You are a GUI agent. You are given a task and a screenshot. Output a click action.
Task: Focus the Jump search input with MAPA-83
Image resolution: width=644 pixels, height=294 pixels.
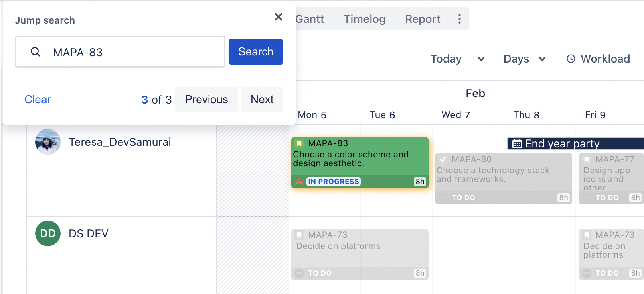click(120, 52)
